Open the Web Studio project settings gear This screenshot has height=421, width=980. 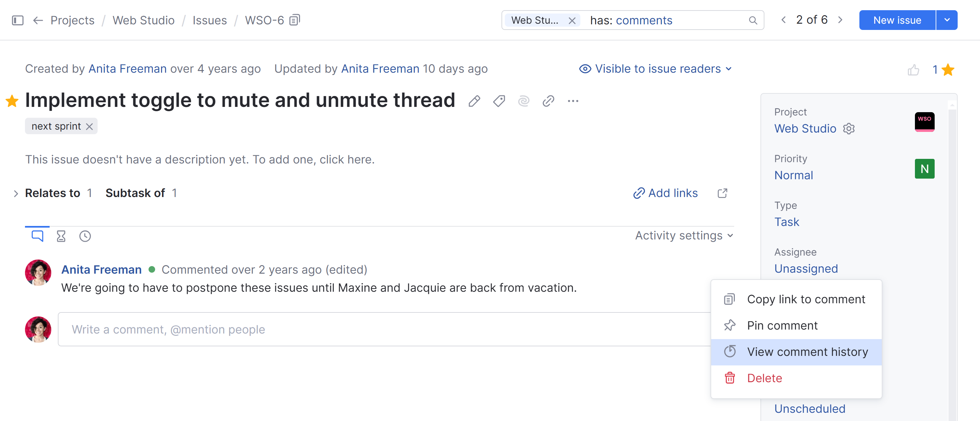point(849,129)
